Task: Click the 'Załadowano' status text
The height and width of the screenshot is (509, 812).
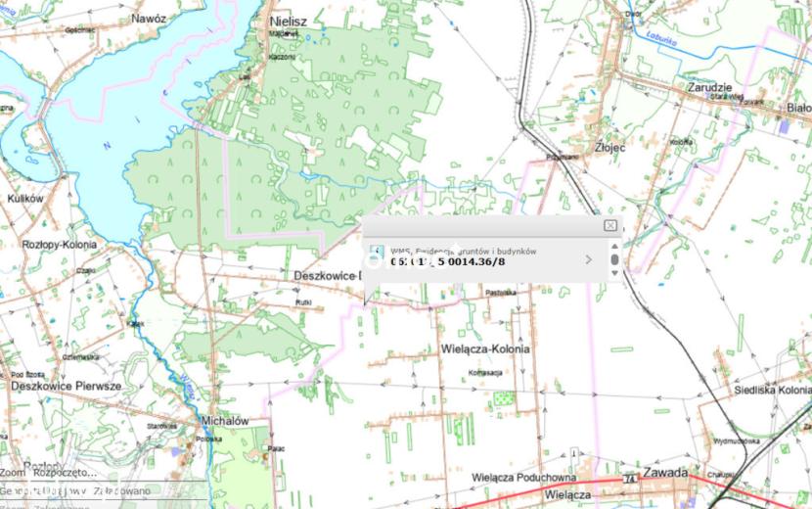Action: tap(122, 490)
